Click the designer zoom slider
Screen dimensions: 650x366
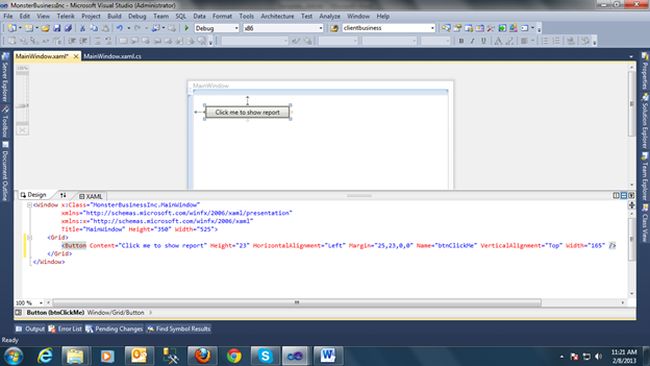coord(22,106)
